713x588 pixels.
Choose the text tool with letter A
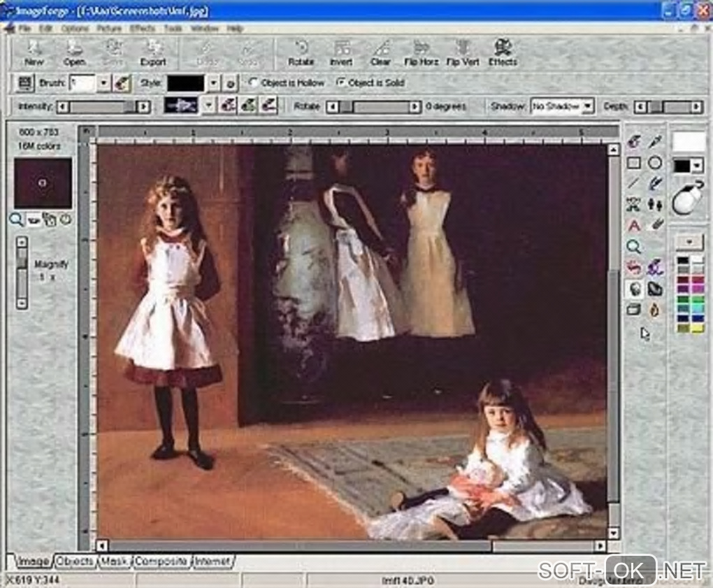click(x=634, y=226)
